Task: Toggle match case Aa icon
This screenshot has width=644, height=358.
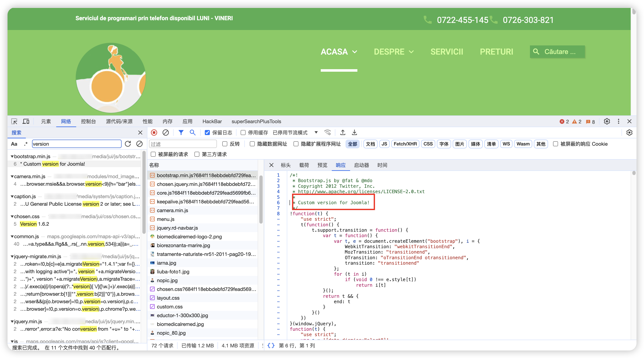Action: pyautogui.click(x=14, y=144)
